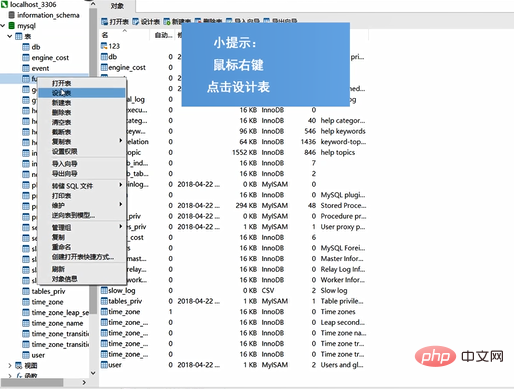The image size is (514, 389).
Task: Select engine_cost table icon in tree
Action: pos(26,58)
